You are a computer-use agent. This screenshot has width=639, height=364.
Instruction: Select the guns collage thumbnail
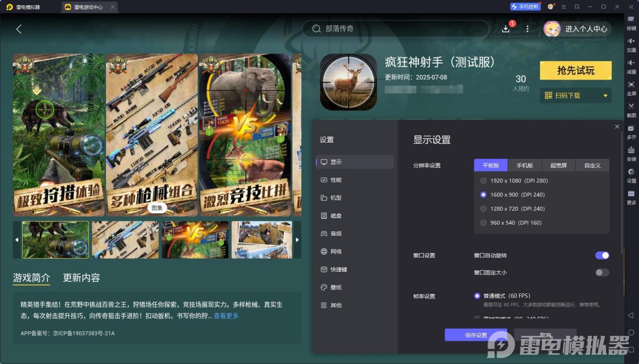click(x=125, y=240)
